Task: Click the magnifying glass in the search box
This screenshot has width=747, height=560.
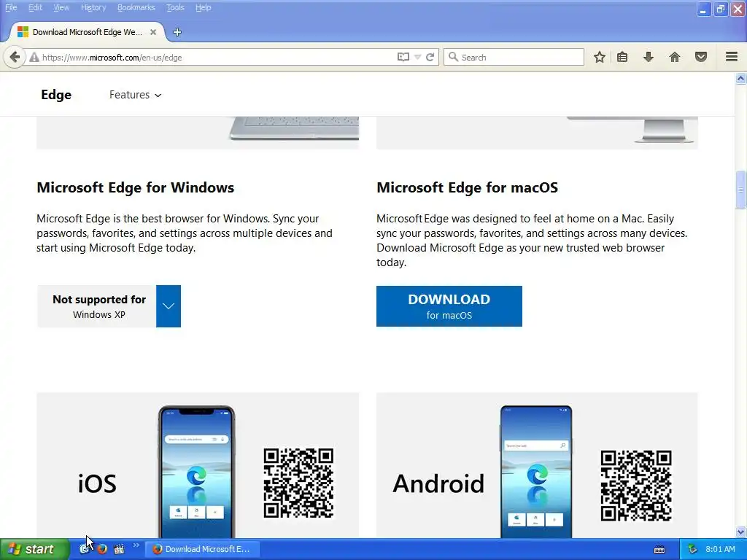Action: [454, 57]
